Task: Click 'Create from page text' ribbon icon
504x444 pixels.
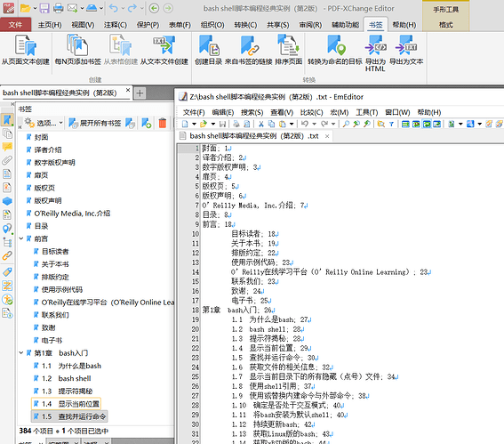Action: tap(26, 50)
